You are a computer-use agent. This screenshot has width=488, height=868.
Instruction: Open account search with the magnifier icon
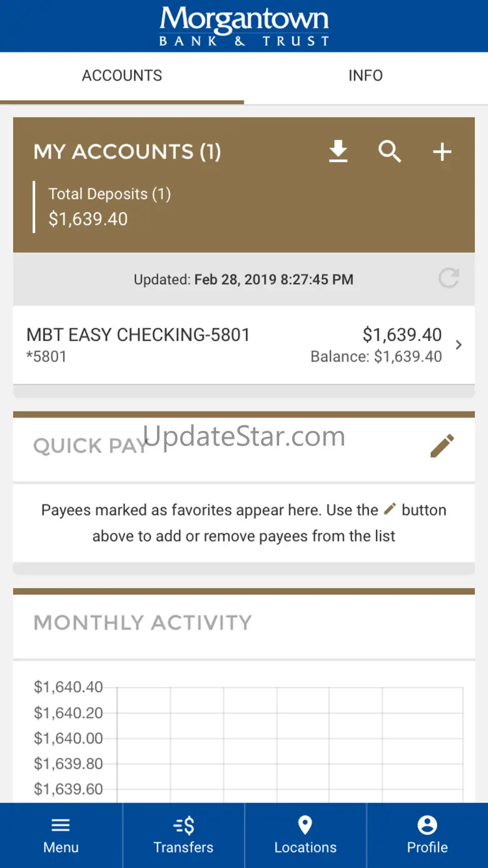click(x=390, y=151)
